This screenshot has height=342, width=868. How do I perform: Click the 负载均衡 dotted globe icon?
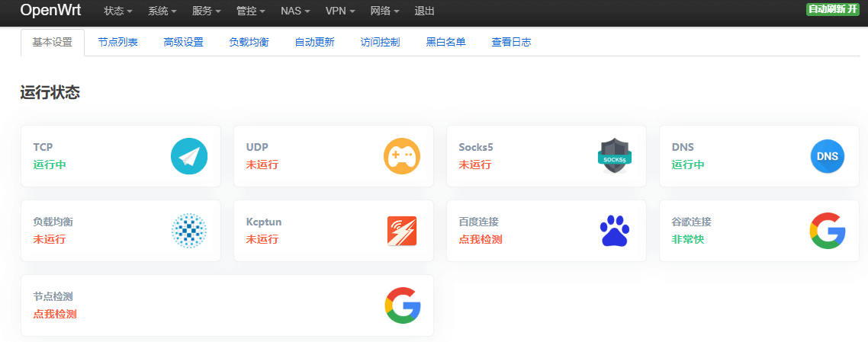click(x=188, y=231)
